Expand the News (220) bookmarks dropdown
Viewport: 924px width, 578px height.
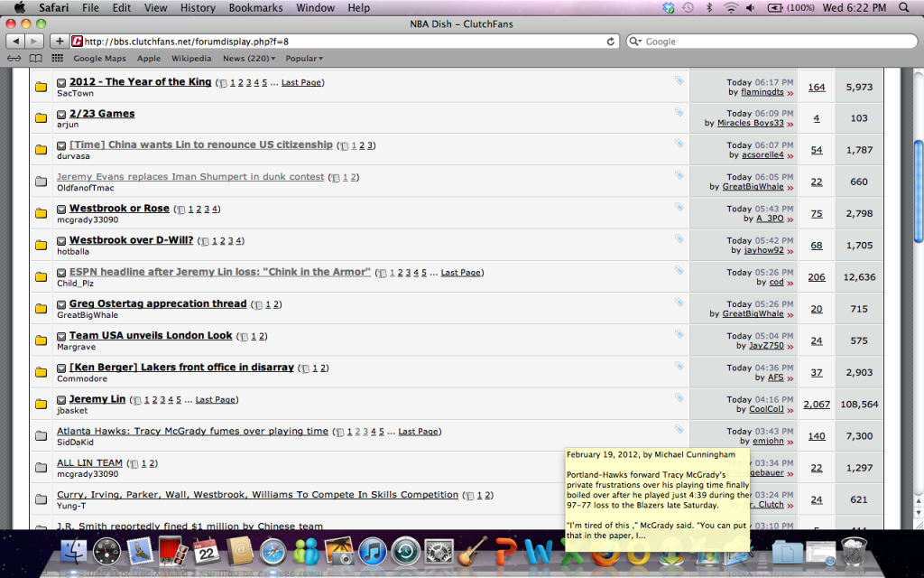click(x=249, y=59)
